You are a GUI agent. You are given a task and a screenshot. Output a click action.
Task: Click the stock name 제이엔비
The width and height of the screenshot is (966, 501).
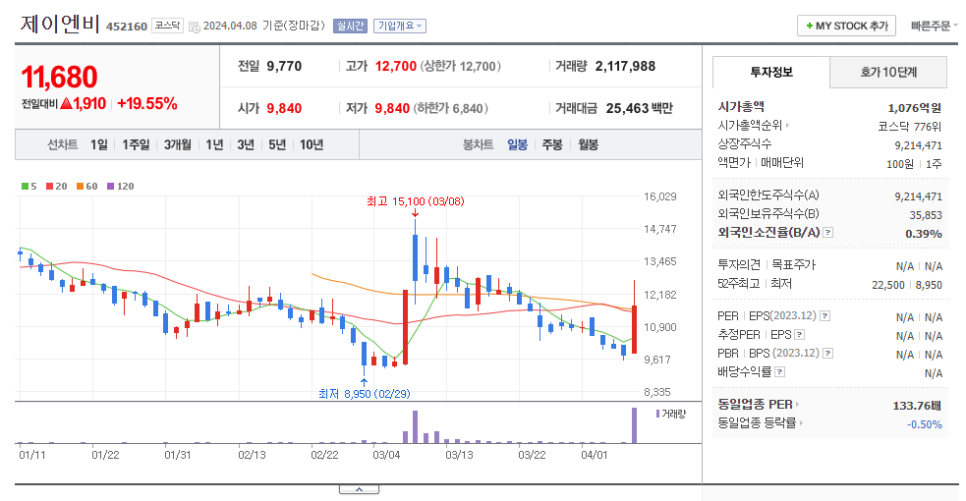[x=60, y=24]
